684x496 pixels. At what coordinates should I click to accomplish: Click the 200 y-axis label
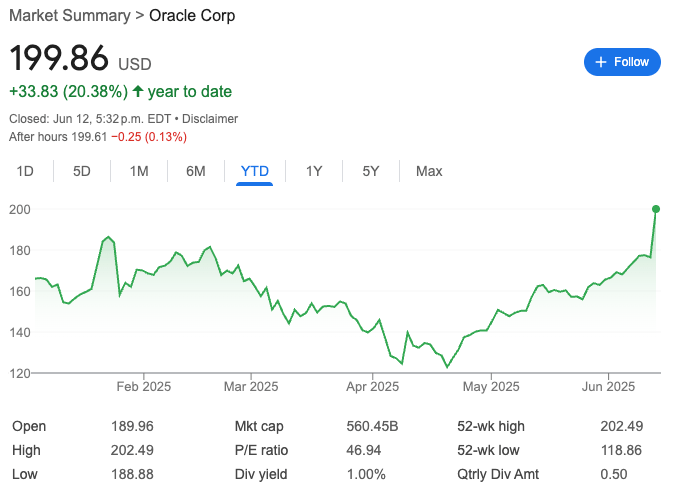point(20,209)
